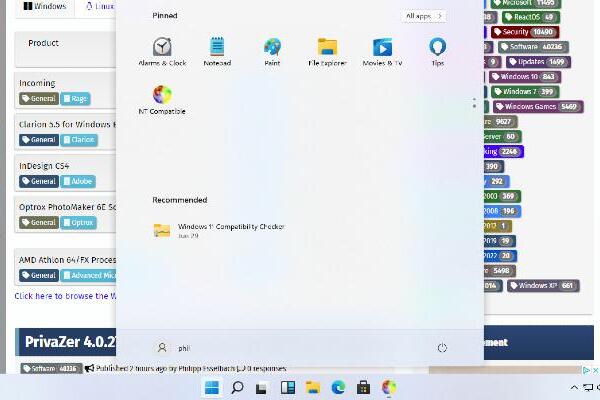
Task: Launch Movies & TV app
Action: (382, 52)
